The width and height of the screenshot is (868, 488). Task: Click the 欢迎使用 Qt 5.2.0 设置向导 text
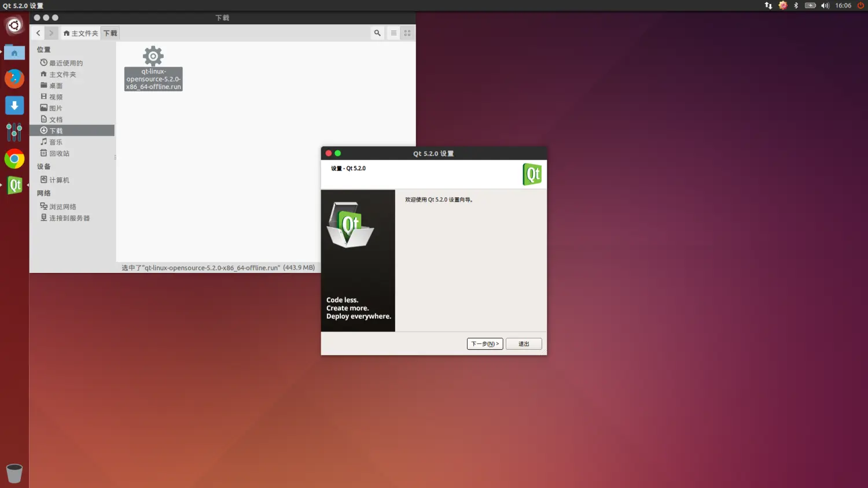tap(439, 199)
